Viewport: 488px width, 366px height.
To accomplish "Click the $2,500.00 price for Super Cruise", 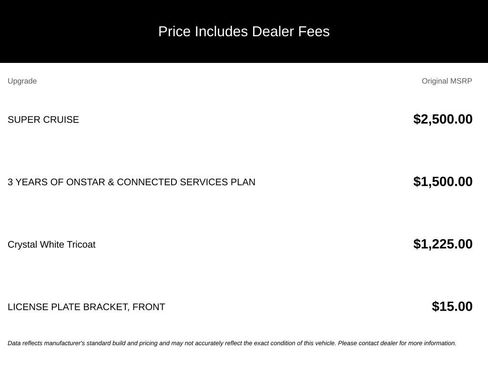I will pyautogui.click(x=443, y=119).
